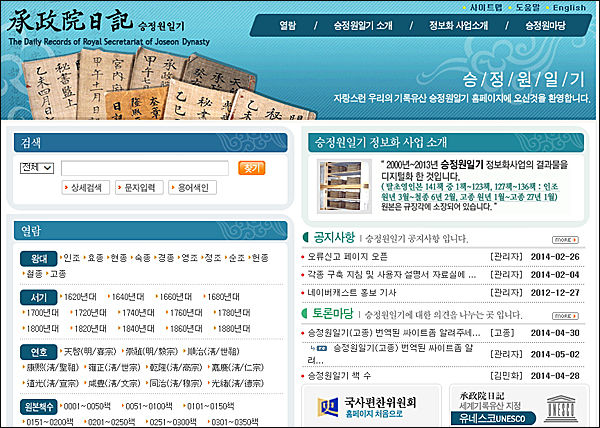Select the 1800년대 decade
The height and width of the screenshot is (428, 600).
[42, 329]
